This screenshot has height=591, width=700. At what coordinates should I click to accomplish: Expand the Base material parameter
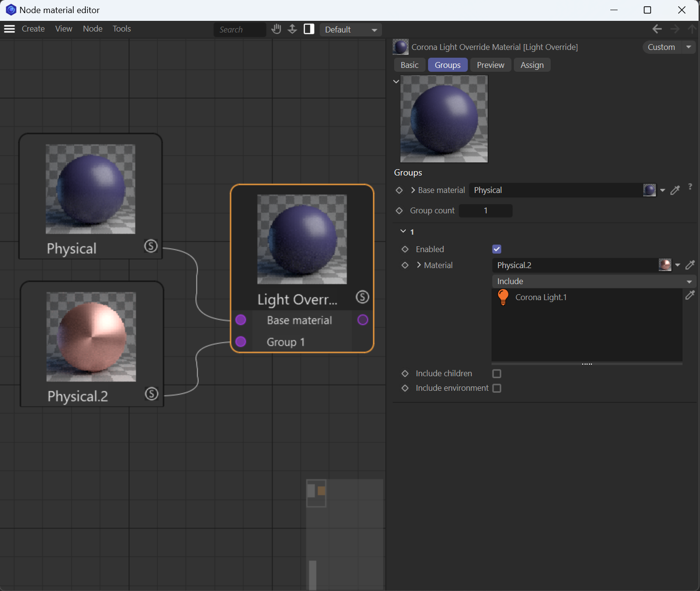click(x=413, y=190)
